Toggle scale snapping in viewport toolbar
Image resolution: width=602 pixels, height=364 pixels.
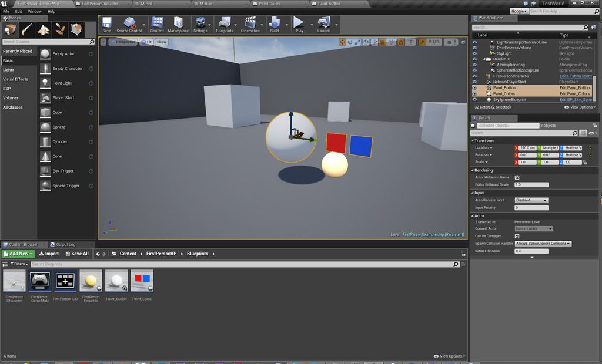pos(422,42)
